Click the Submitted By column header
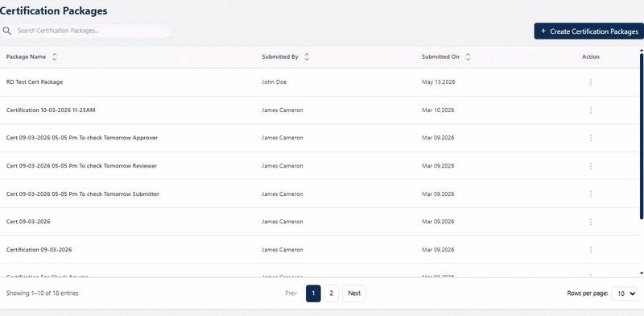The width and height of the screenshot is (644, 316). click(x=280, y=56)
